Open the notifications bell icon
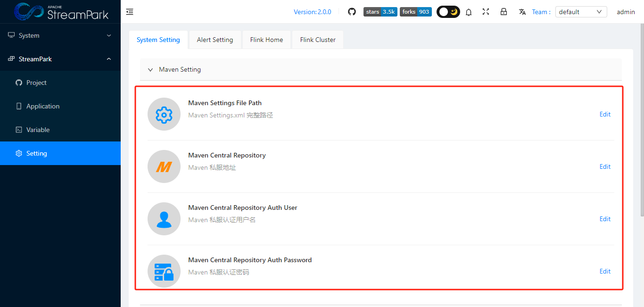The image size is (644, 307). pyautogui.click(x=469, y=12)
